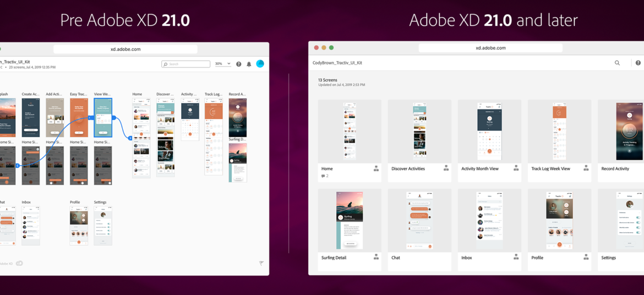Click the search magnifier in the right window
Image resolution: width=644 pixels, height=295 pixels.
(x=617, y=63)
